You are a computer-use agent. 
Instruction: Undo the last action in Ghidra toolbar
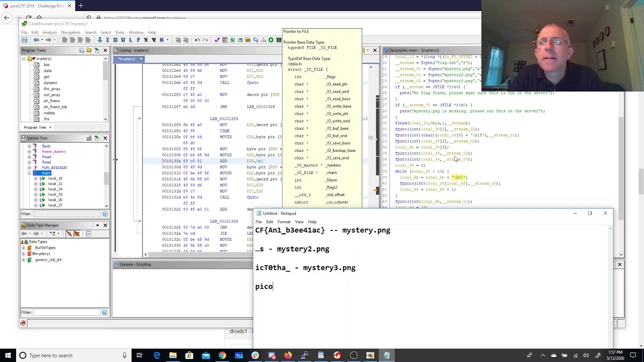pos(197,40)
